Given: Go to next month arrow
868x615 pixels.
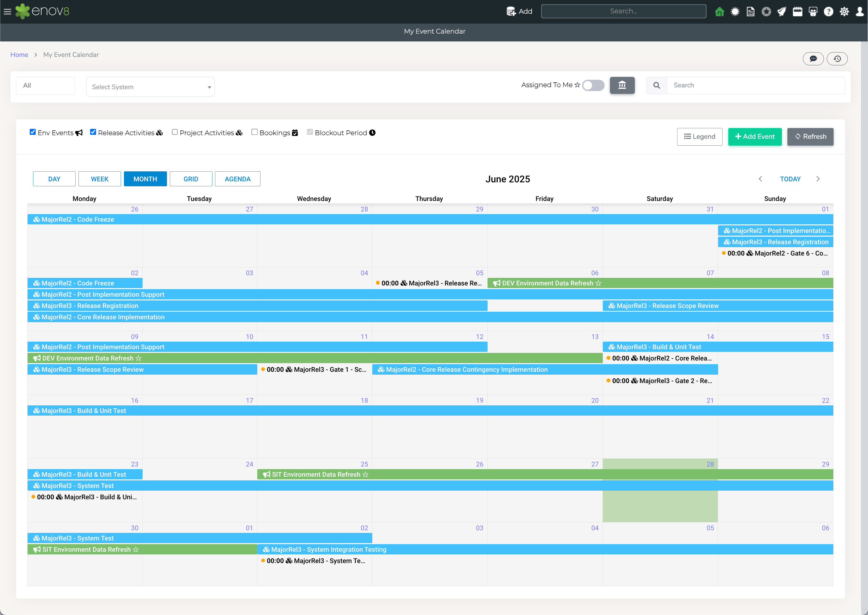Looking at the screenshot, I should click(818, 179).
